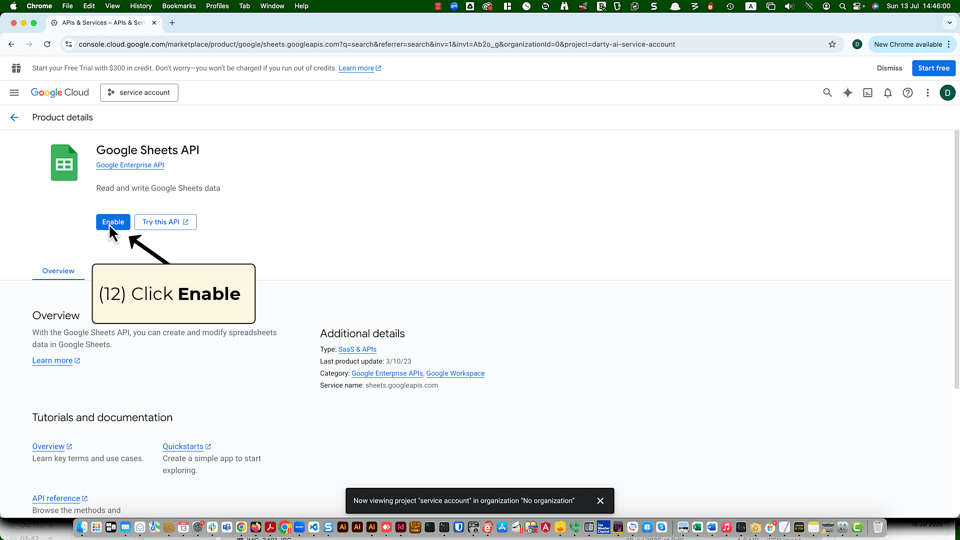
Task: Open New Chrome available options menu
Action: 949,44
